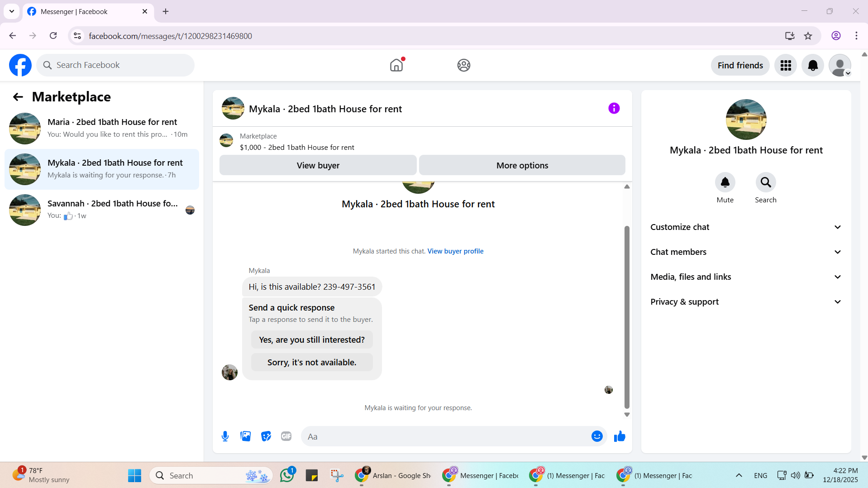Send 'Sorry, it's not available.' reply
This screenshot has width=868, height=488.
point(312,363)
